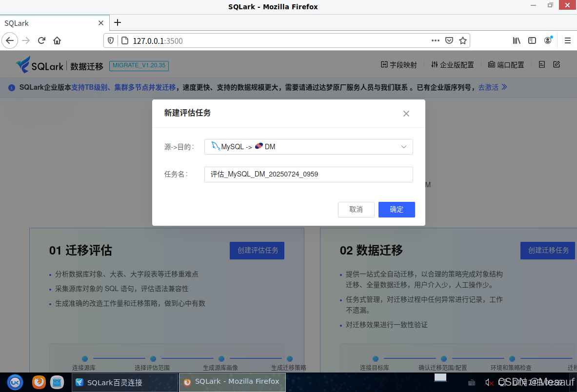The image size is (577, 392).
Task: Click the 确认迁移范围/配置 step marker
Action: click(x=444, y=358)
